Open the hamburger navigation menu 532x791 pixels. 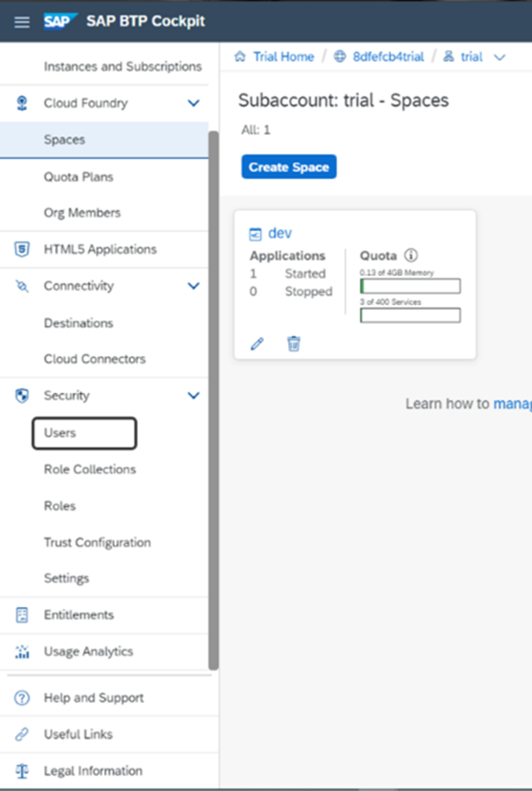pos(22,22)
